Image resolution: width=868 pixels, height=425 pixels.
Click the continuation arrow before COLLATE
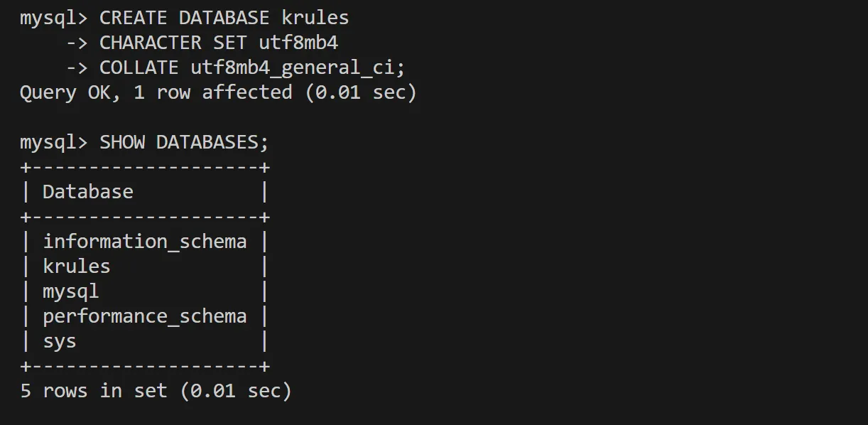pyautogui.click(x=76, y=68)
